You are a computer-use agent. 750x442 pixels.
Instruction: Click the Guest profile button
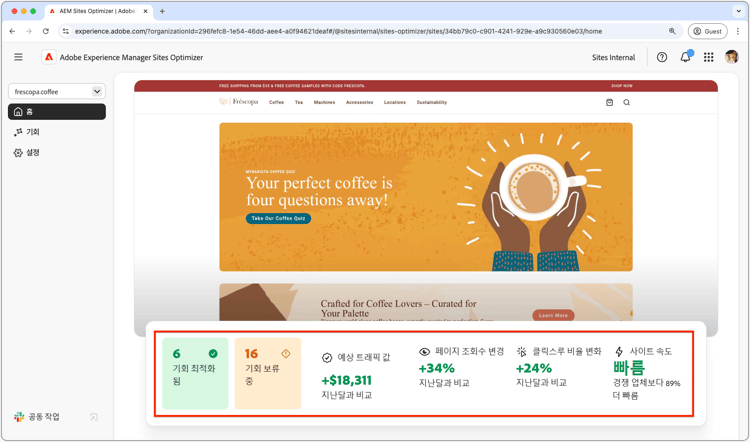click(x=707, y=31)
